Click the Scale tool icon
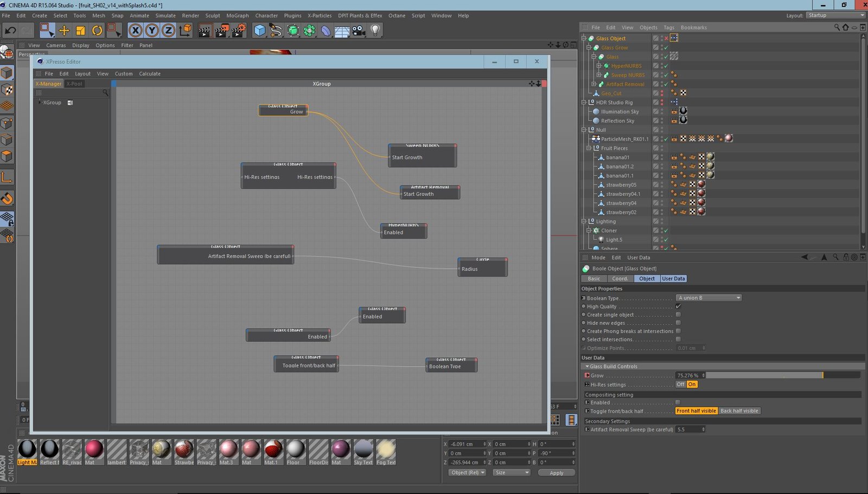Screen dimensions: 868x494 (80, 30)
